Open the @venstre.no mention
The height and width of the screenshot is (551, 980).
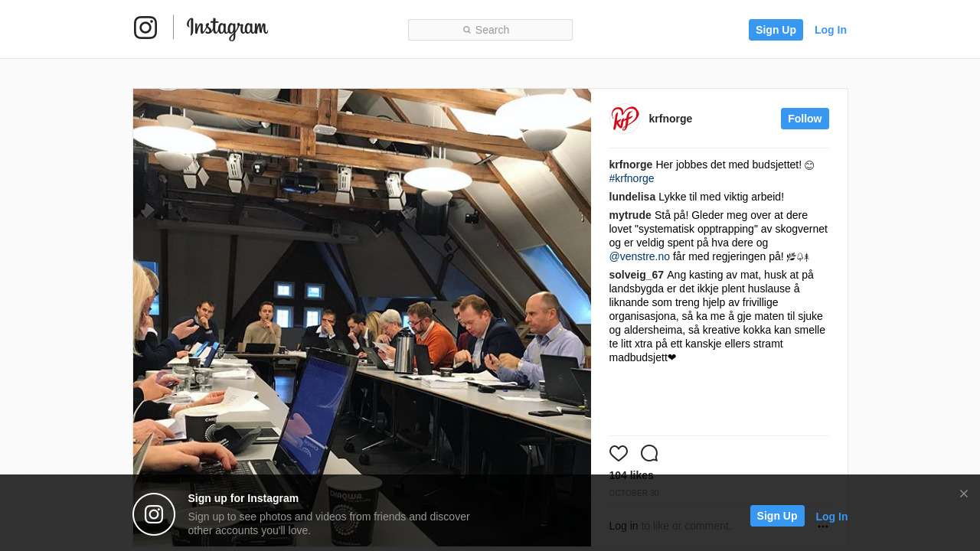(x=639, y=256)
